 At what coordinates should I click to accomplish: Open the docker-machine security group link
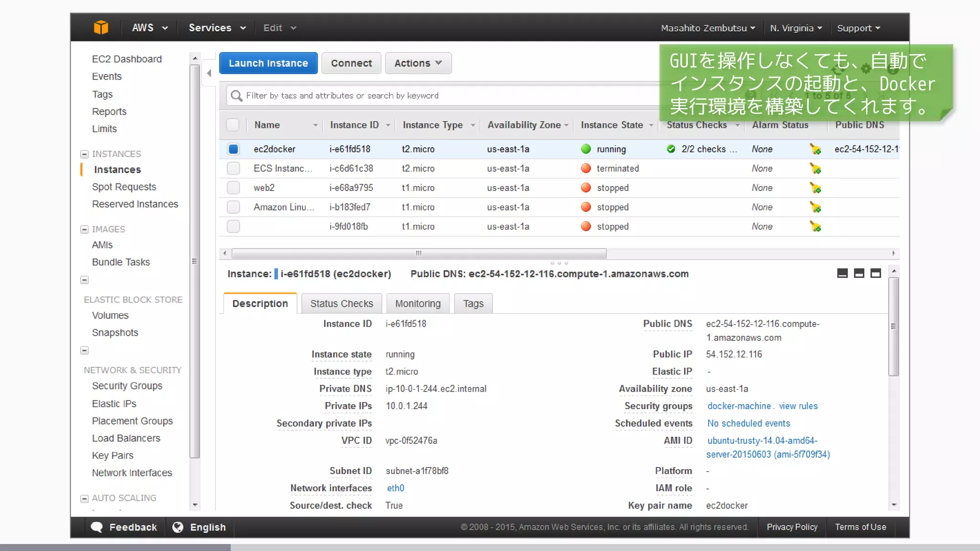pos(739,406)
